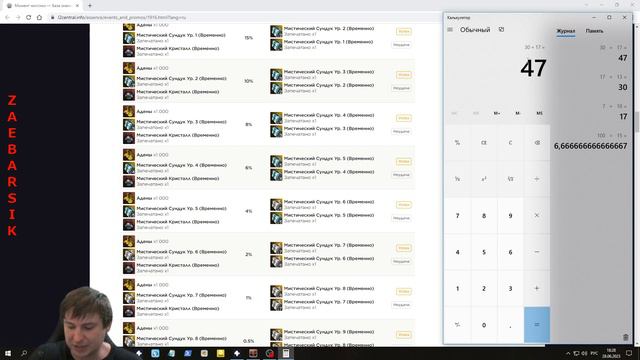Click chest icon beside Мистический Сундук Ур. 9
The height and width of the screenshot is (360, 640).
(276, 334)
